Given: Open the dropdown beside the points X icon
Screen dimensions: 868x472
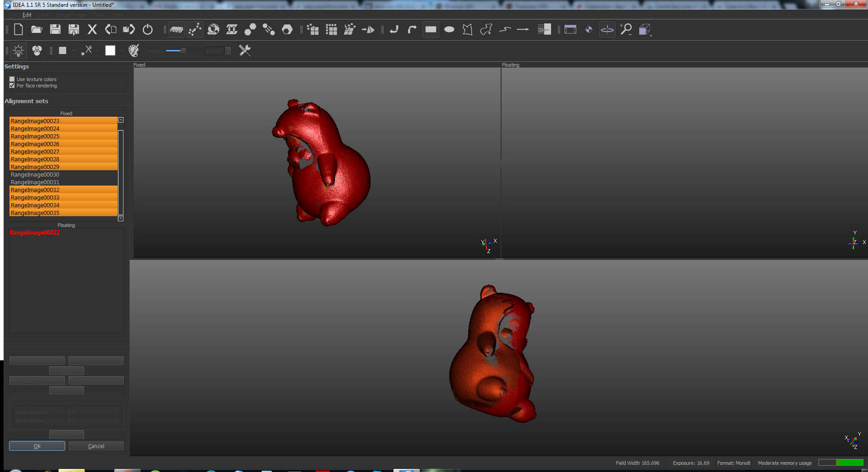Looking at the screenshot, I should tap(97, 51).
